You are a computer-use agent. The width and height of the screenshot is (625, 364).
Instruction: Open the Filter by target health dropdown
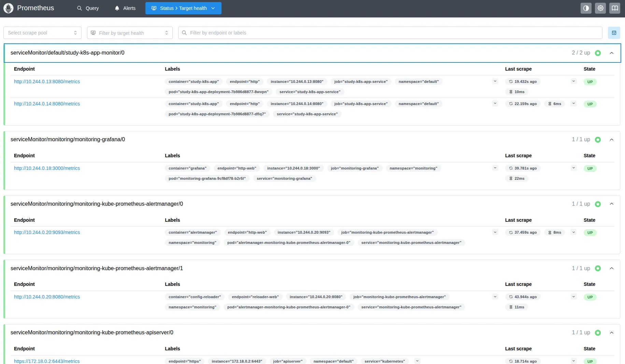(130, 33)
